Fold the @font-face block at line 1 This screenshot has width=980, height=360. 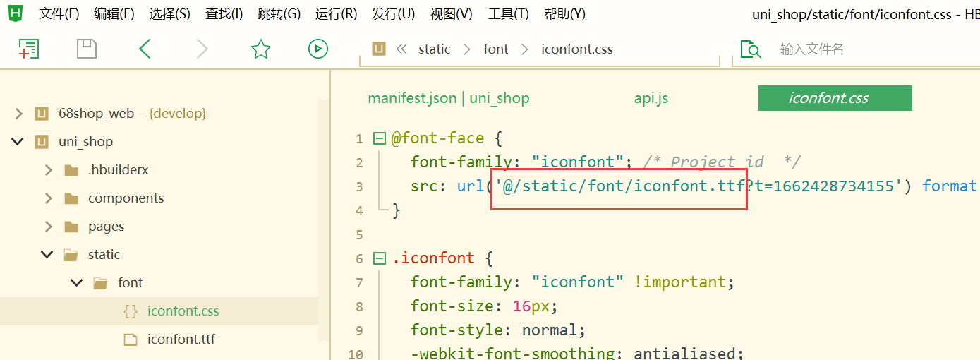pos(379,138)
